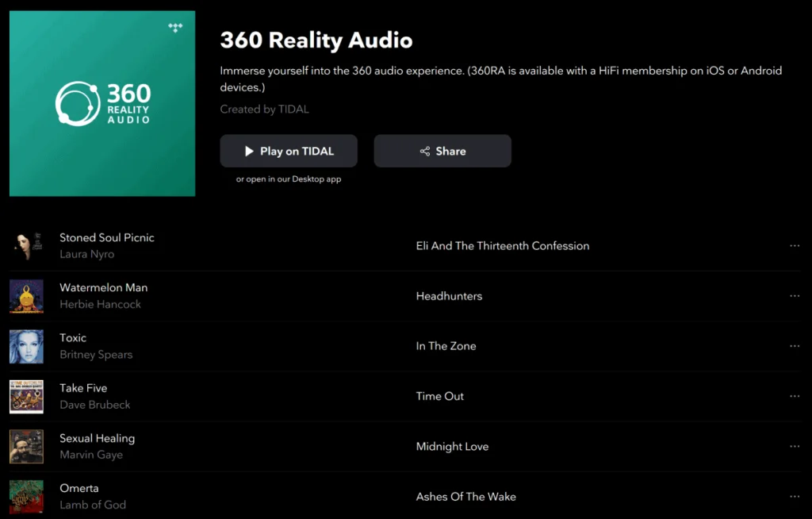Click the 360 Reality Audio playlist cover
812x519 pixels.
(102, 103)
